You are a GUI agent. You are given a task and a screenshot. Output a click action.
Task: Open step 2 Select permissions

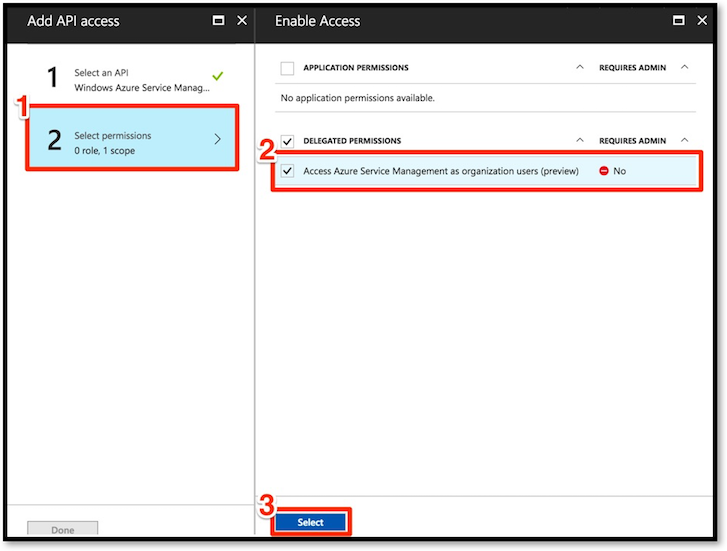pyautogui.click(x=133, y=139)
